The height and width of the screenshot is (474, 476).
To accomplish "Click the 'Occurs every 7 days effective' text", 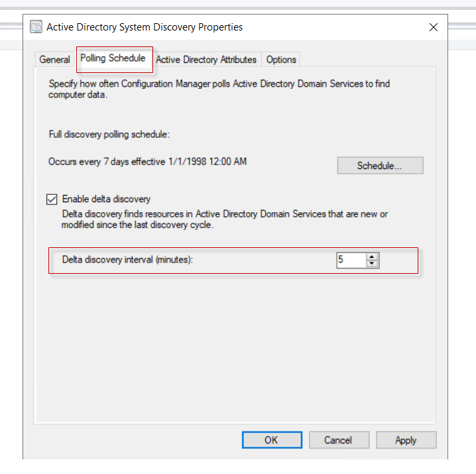I will point(148,162).
